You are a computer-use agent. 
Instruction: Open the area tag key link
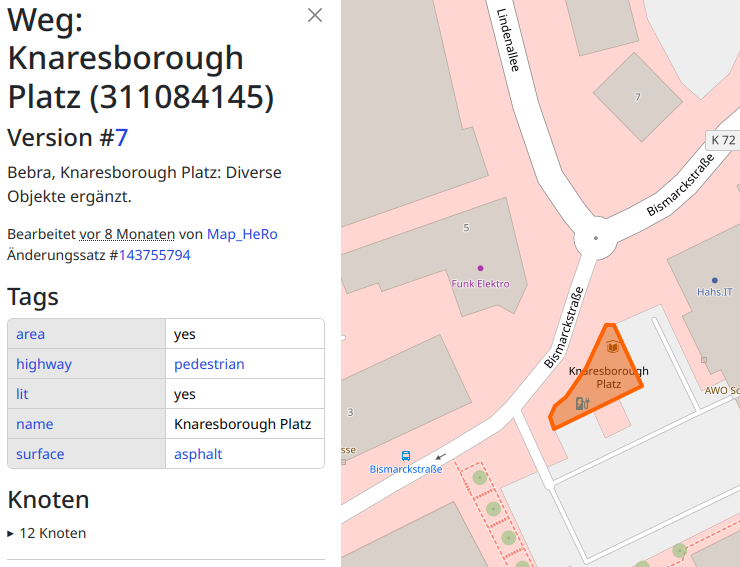tap(31, 334)
